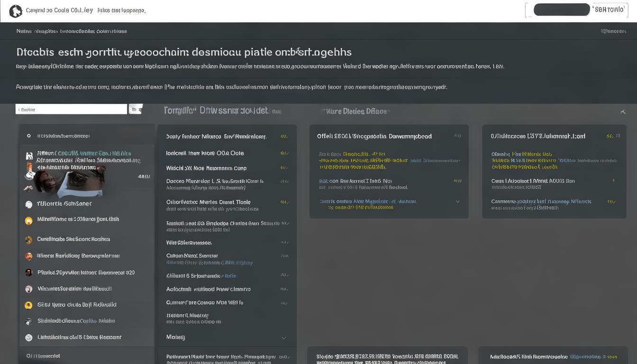Expand the chevron on the first card's third row
Screen dimensions: 637x364
pos(457,201)
